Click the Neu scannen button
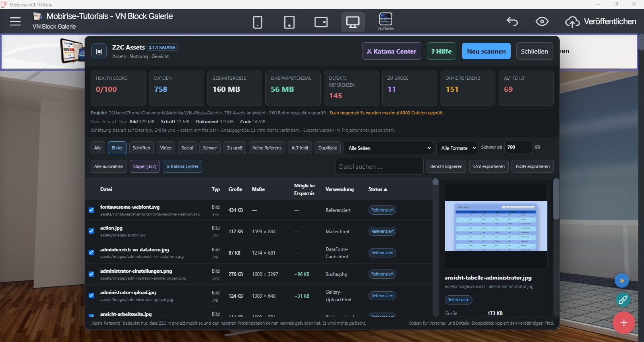Viewport: 644px width, 342px height. point(486,51)
